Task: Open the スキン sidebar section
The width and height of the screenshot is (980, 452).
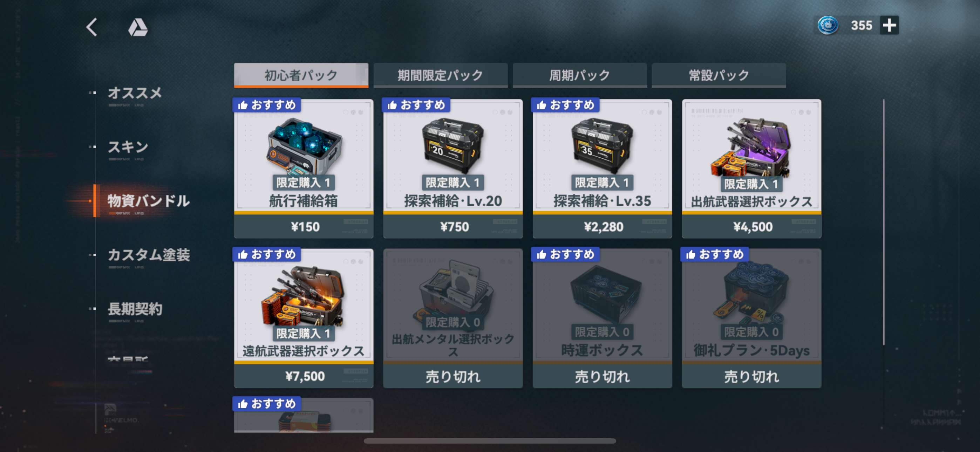Action: (128, 147)
